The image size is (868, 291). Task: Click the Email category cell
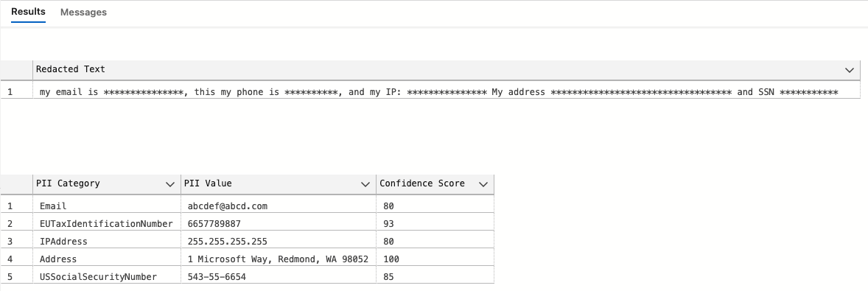pyautogui.click(x=107, y=206)
